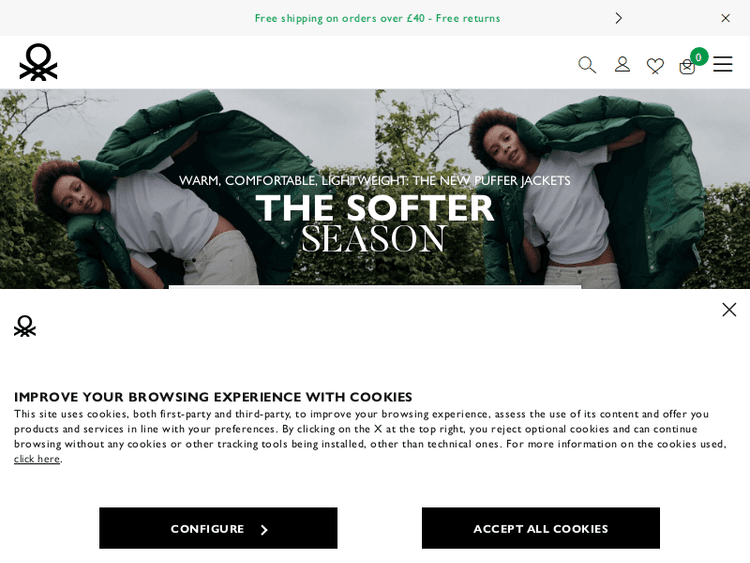The image size is (750, 563).
Task: Dismiss the free shipping banner
Action: tap(725, 18)
